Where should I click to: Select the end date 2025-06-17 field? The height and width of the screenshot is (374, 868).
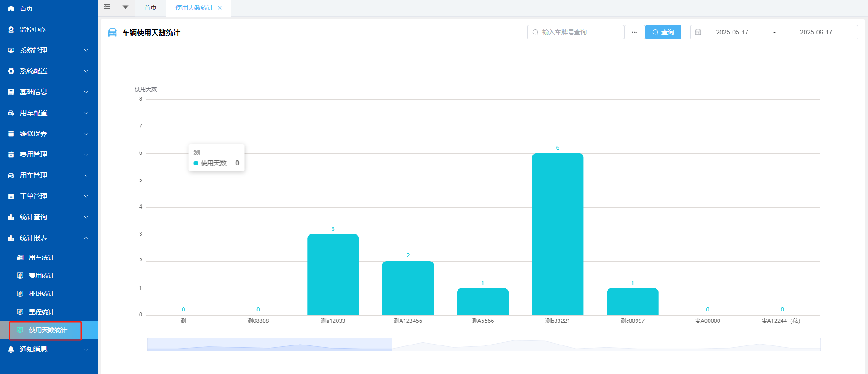(815, 32)
